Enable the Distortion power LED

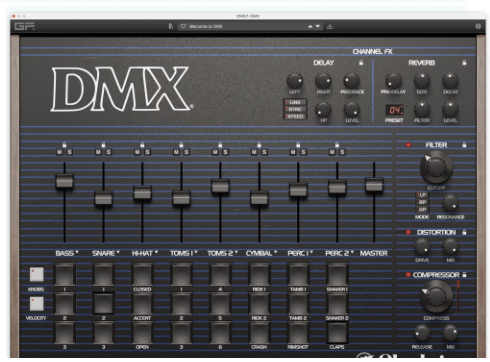click(408, 232)
